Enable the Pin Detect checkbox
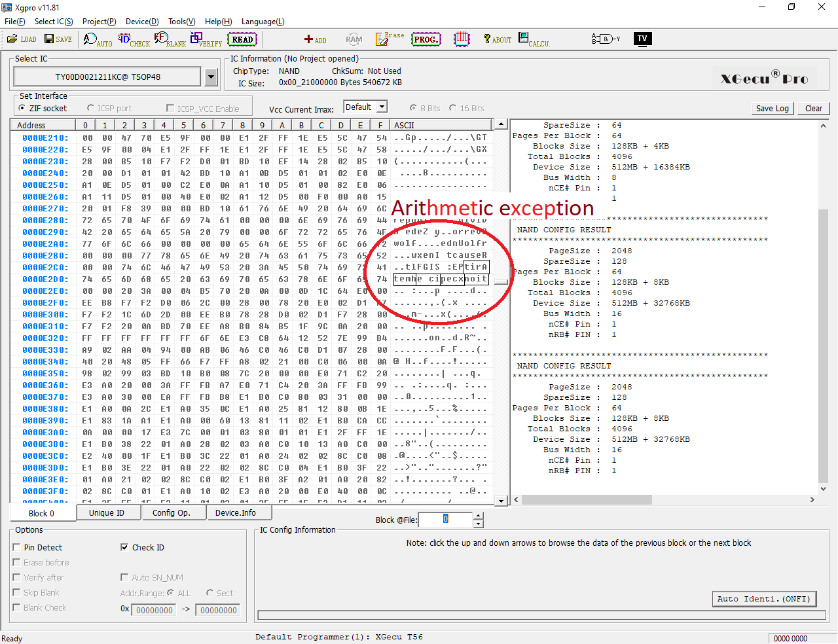This screenshot has width=838, height=644. [17, 547]
